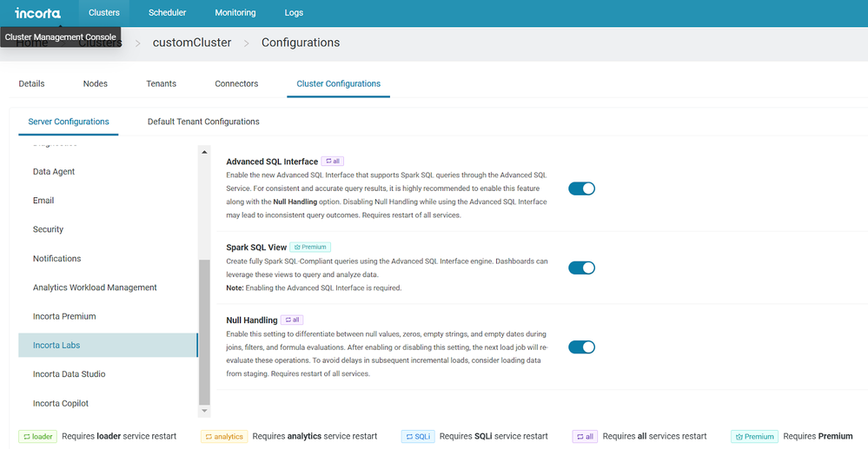Viewport: 868px width, 449px height.
Task: Click the Premium badge beside Spark SQL View
Action: (310, 248)
